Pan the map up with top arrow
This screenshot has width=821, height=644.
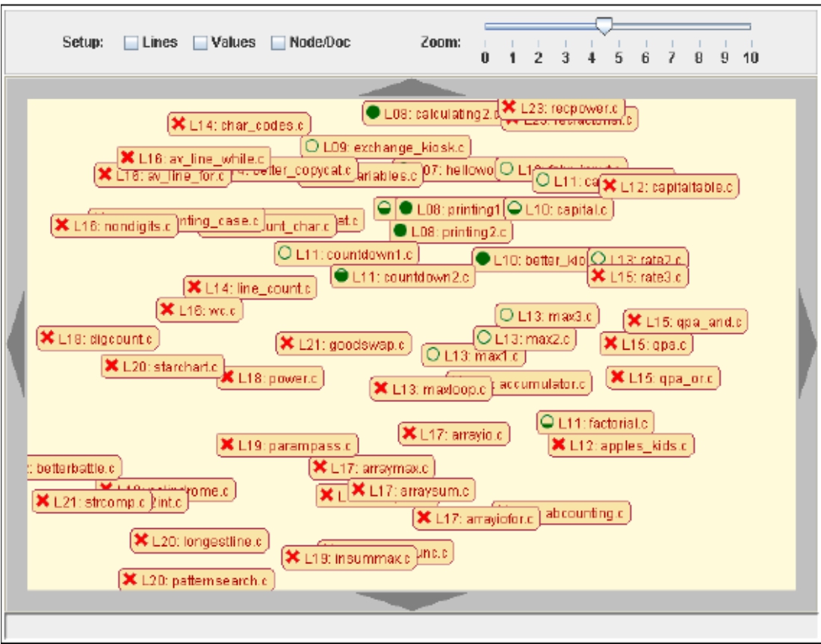click(412, 87)
